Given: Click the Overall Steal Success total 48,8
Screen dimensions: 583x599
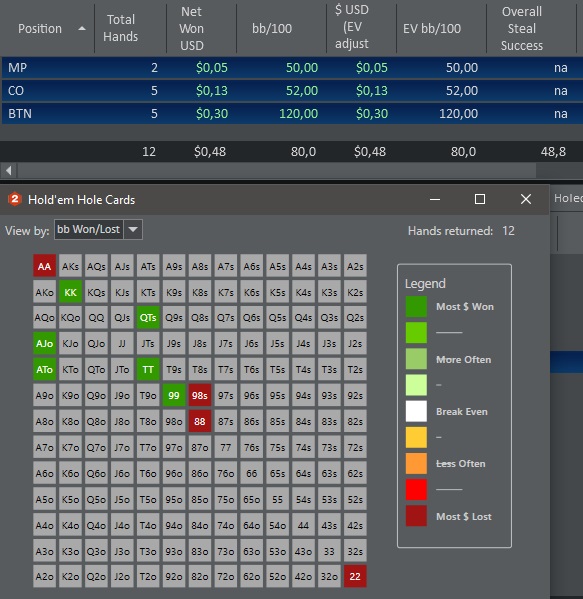Looking at the screenshot, I should tap(553, 152).
